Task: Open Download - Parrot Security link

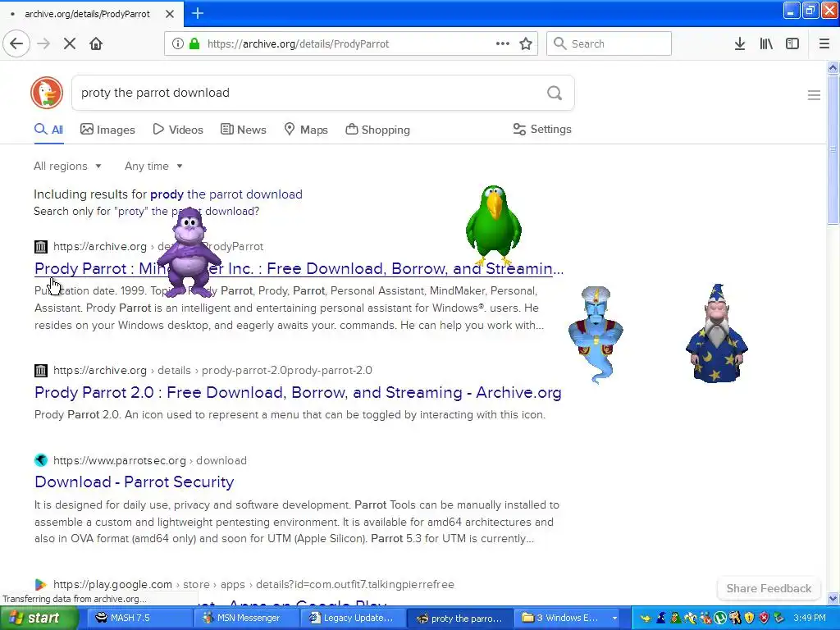Action: [134, 482]
